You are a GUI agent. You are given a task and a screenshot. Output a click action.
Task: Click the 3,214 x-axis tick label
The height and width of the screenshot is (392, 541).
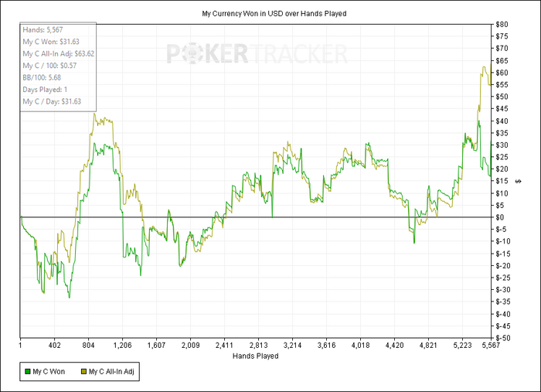293,345
